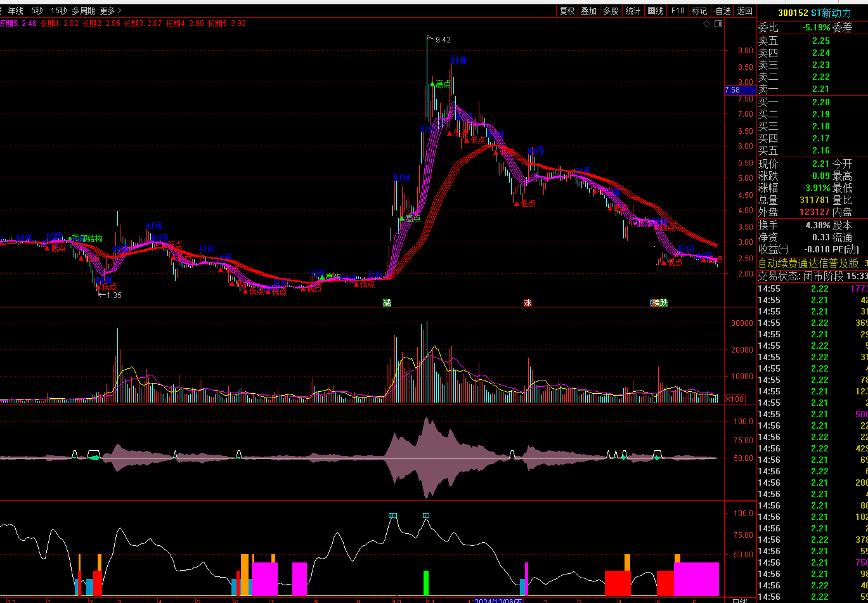
Task: Click the red 涨 event marker
Action: coord(528,302)
